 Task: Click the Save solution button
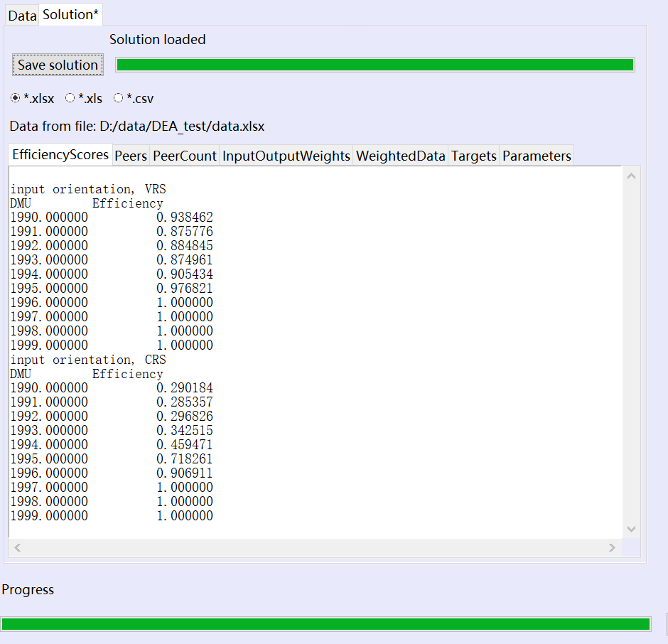tap(58, 65)
